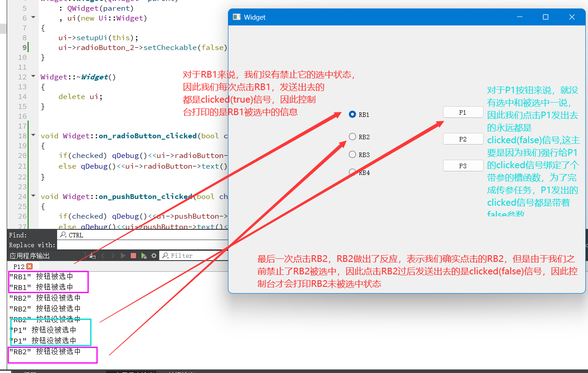588x373 pixels.
Task: Click the 'Widget::~Widget()' destructor line
Action: (x=78, y=77)
